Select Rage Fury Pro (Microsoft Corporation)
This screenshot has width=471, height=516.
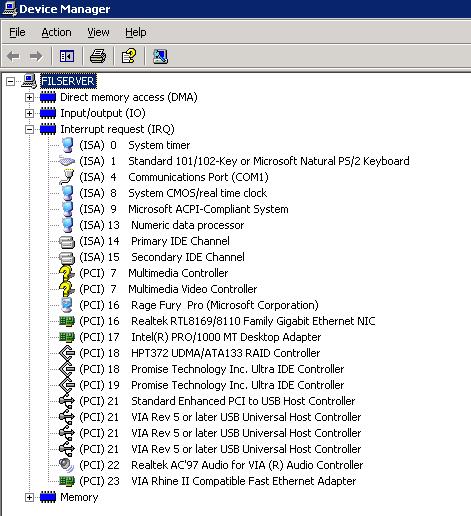click(x=199, y=305)
